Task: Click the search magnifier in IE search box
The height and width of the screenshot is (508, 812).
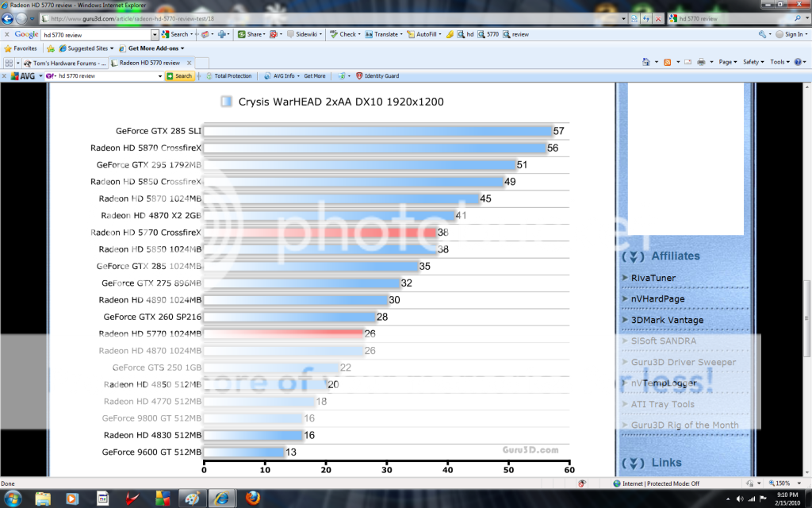Action: click(798, 19)
